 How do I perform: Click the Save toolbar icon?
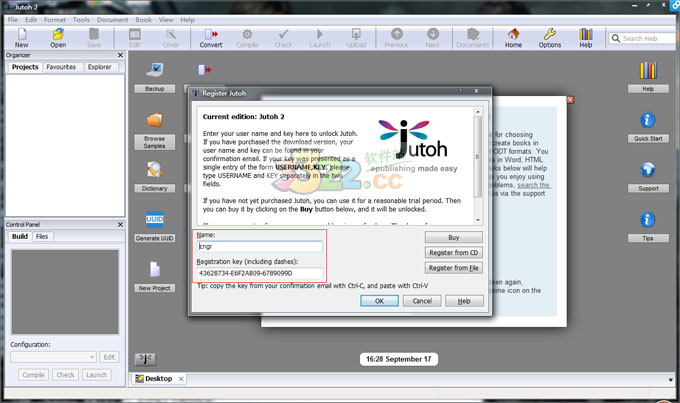(x=94, y=38)
